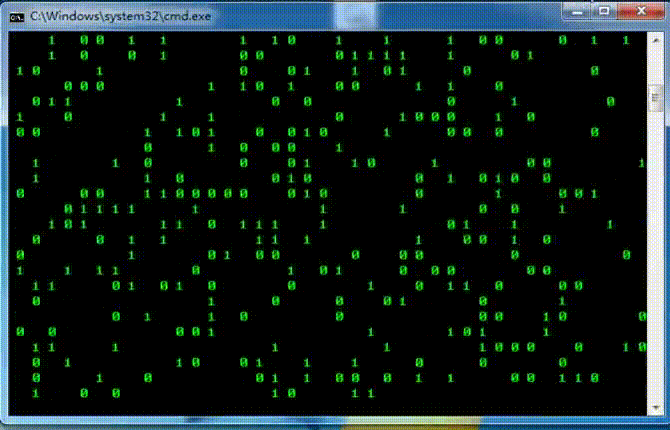The width and height of the screenshot is (670, 430).
Task: Minimize the cmd.exe window
Action: pos(577,11)
